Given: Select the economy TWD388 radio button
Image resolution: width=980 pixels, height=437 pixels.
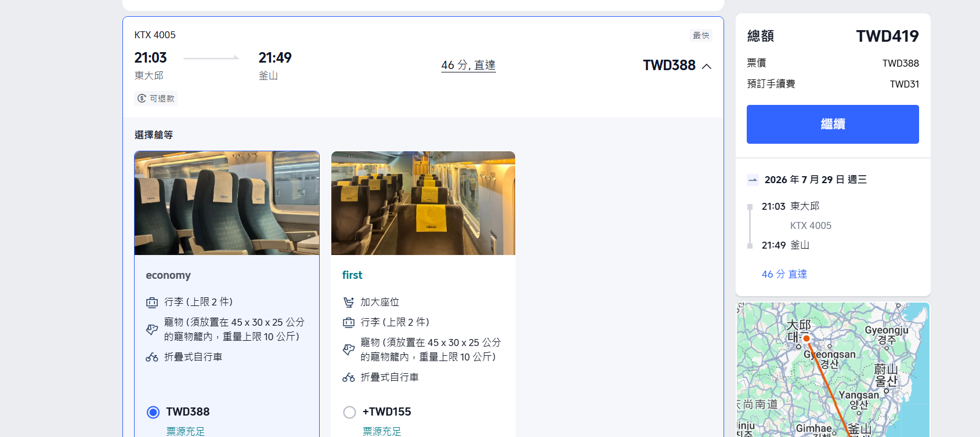Looking at the screenshot, I should (153, 412).
